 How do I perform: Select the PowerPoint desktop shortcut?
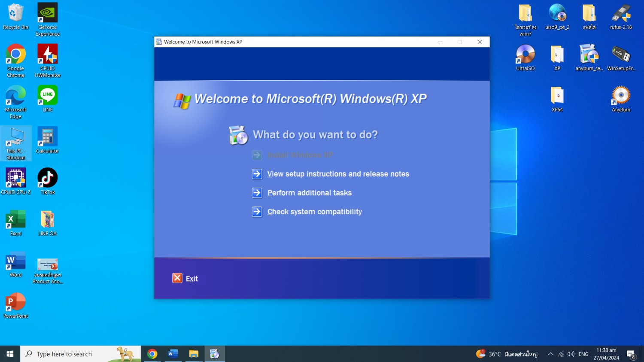click(16, 306)
